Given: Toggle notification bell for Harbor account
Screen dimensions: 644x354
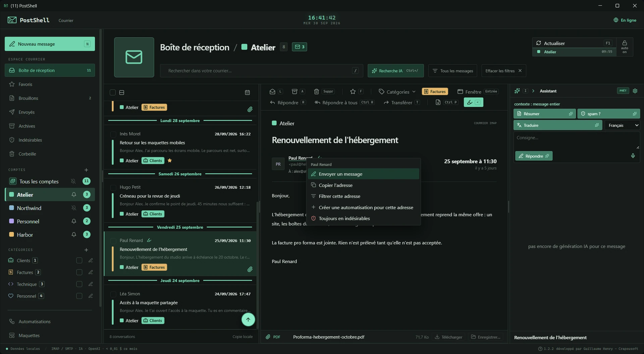Looking at the screenshot, I should (x=73, y=234).
